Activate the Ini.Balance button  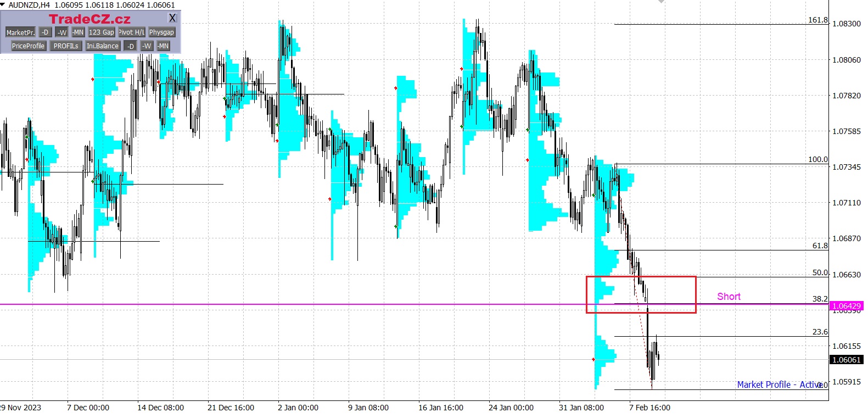(103, 46)
